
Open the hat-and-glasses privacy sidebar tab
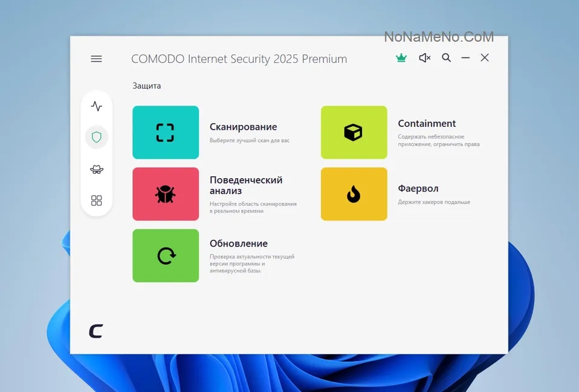96,169
